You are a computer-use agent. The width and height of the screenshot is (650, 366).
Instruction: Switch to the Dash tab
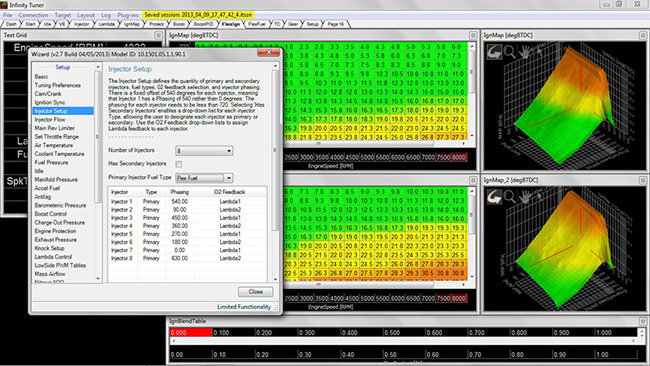point(11,24)
